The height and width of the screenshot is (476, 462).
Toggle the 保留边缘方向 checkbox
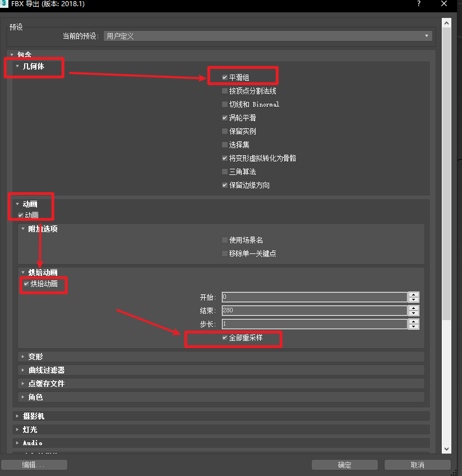coord(225,185)
